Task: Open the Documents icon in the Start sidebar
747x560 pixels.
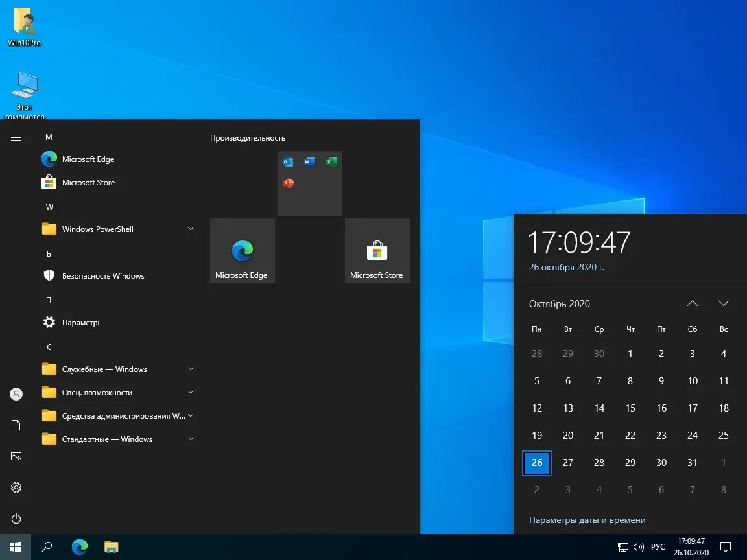Action: click(16, 425)
